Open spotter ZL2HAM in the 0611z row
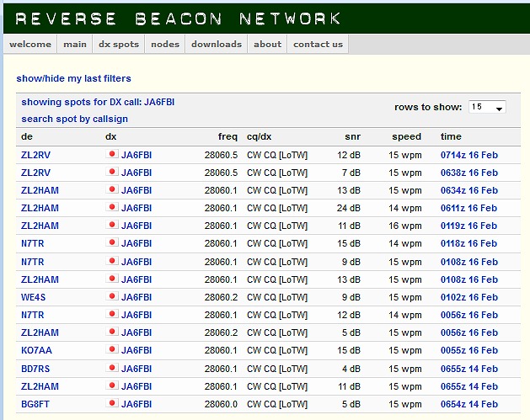 [x=40, y=208]
